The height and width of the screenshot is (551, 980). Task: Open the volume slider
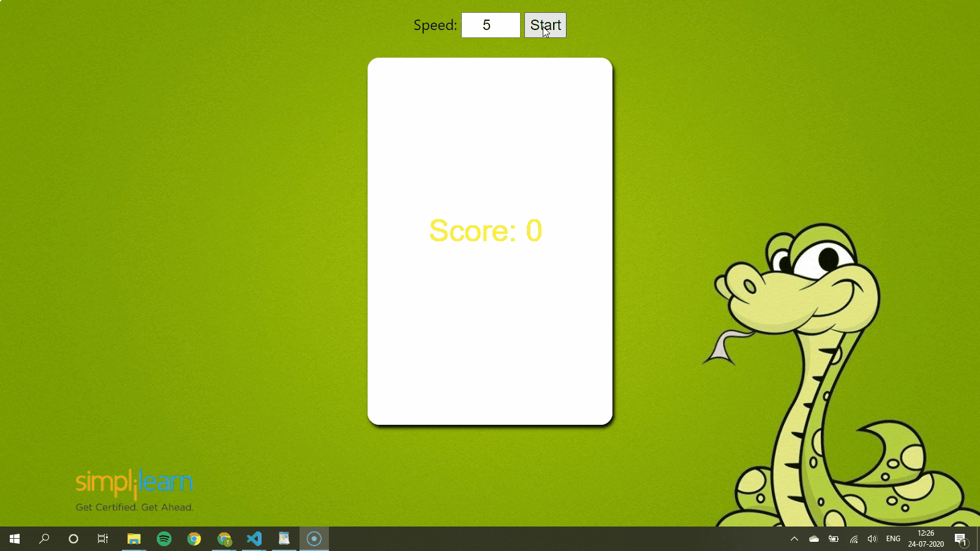click(x=872, y=539)
